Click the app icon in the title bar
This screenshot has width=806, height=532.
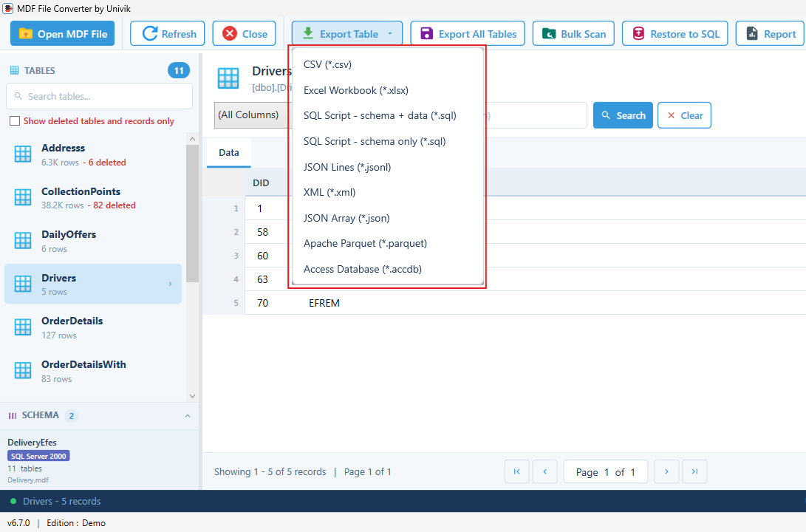[x=7, y=8]
